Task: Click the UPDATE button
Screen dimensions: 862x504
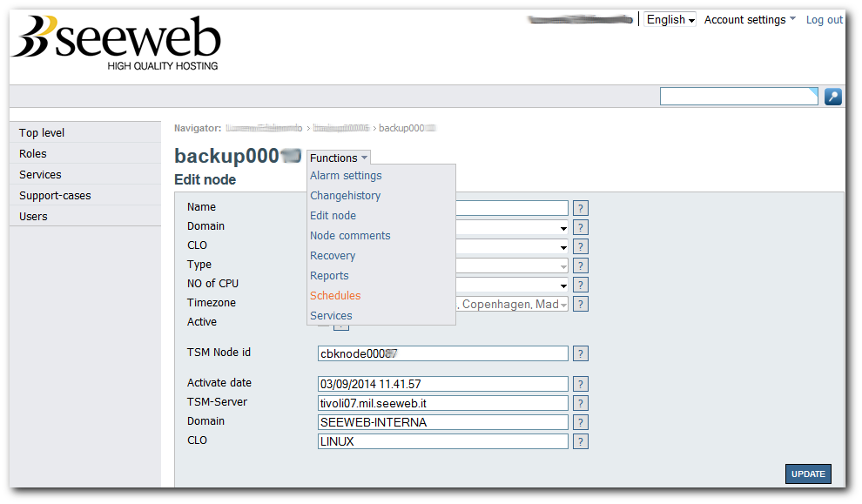Action: 808,474
